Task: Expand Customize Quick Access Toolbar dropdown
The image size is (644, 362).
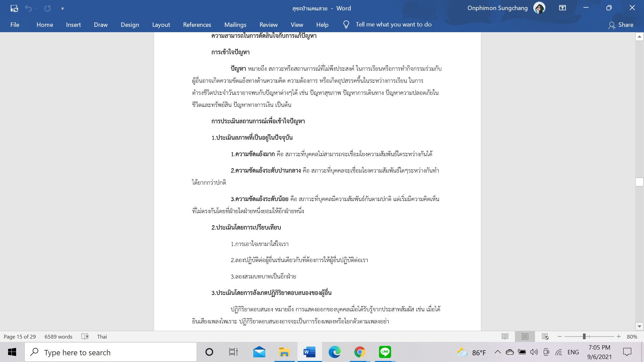Action: (62, 8)
